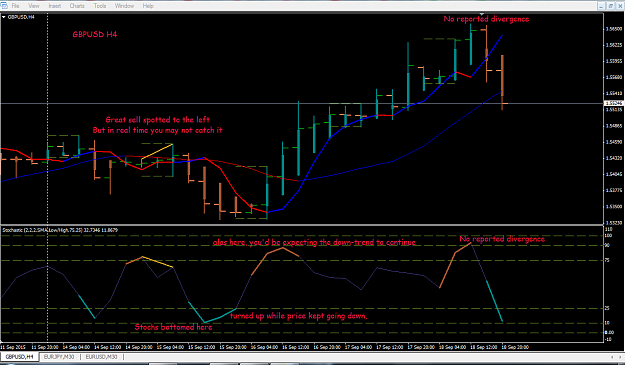Viewport: 625px width, 365px height.
Task: Click the Stochastic scale value 110
Action: tap(609, 230)
